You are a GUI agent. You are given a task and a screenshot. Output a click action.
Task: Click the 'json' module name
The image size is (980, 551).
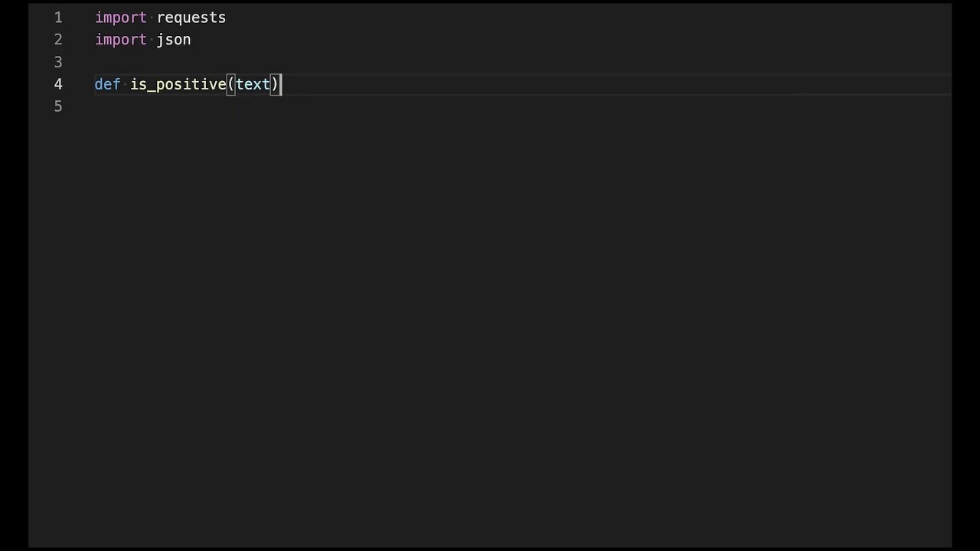pos(174,40)
